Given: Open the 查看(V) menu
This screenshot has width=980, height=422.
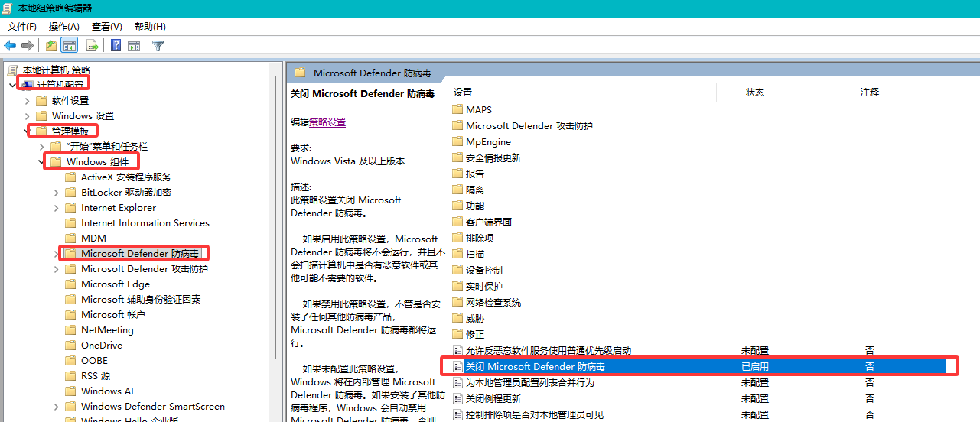Looking at the screenshot, I should tap(106, 27).
